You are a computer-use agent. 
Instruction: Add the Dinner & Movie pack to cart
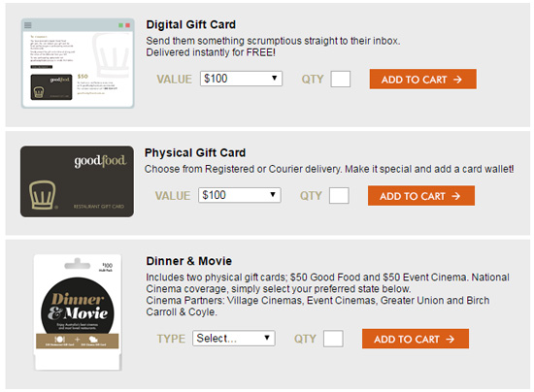click(x=416, y=339)
